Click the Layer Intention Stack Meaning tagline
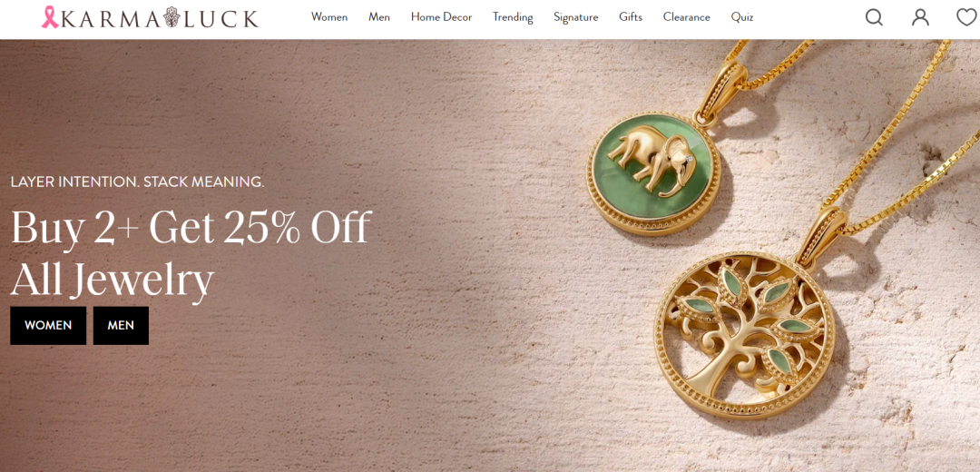The image size is (980, 472). click(138, 182)
